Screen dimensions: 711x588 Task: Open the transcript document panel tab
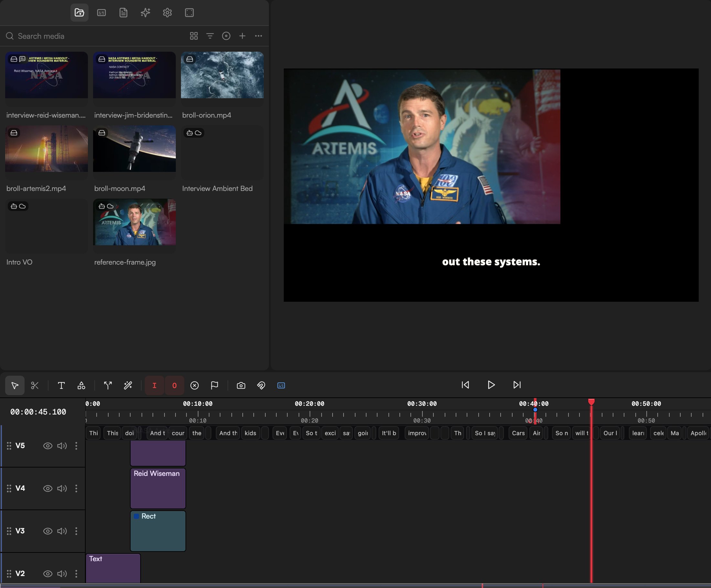tap(123, 13)
